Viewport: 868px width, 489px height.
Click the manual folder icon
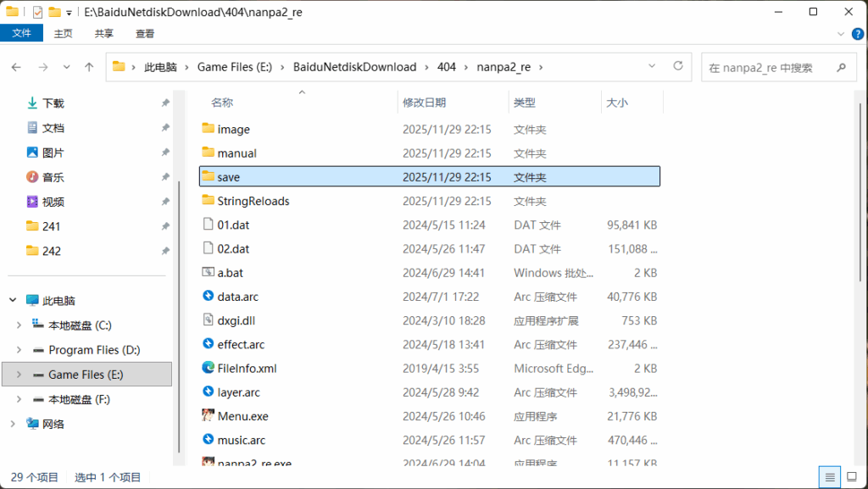click(209, 152)
